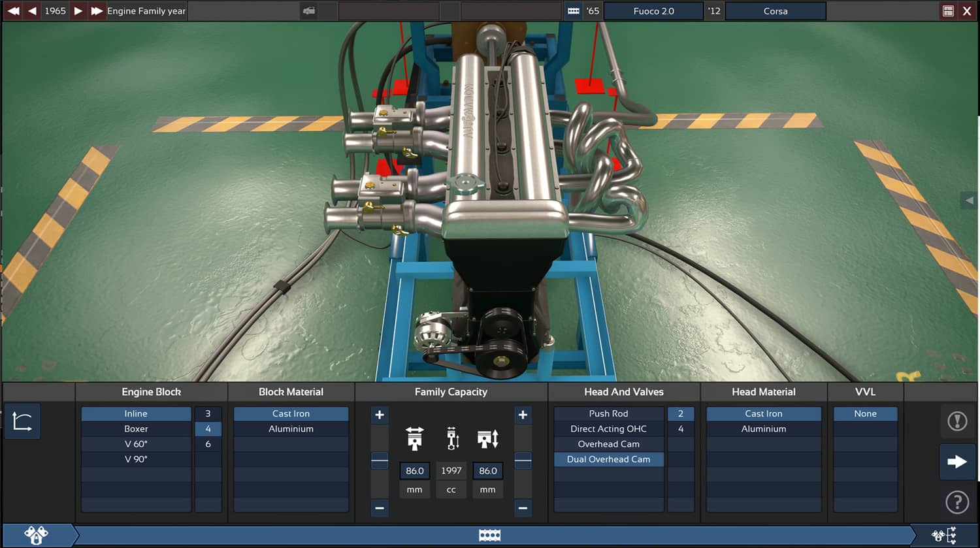This screenshot has width=980, height=548.
Task: Open the Corsa variant tab
Action: [776, 11]
